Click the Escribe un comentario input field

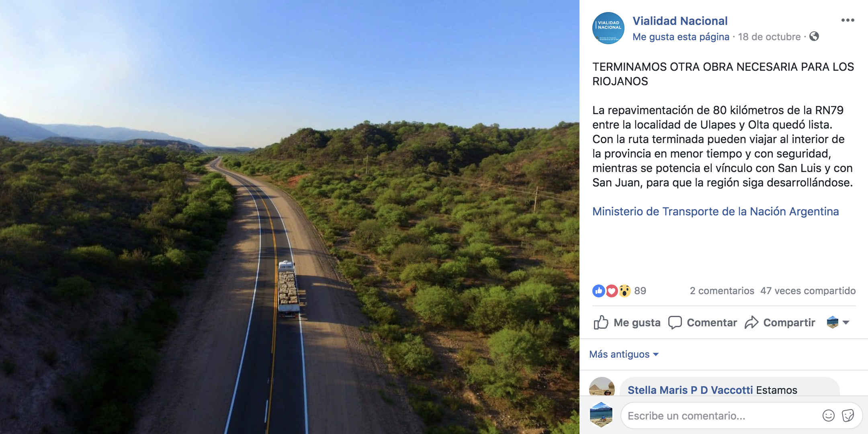723,416
